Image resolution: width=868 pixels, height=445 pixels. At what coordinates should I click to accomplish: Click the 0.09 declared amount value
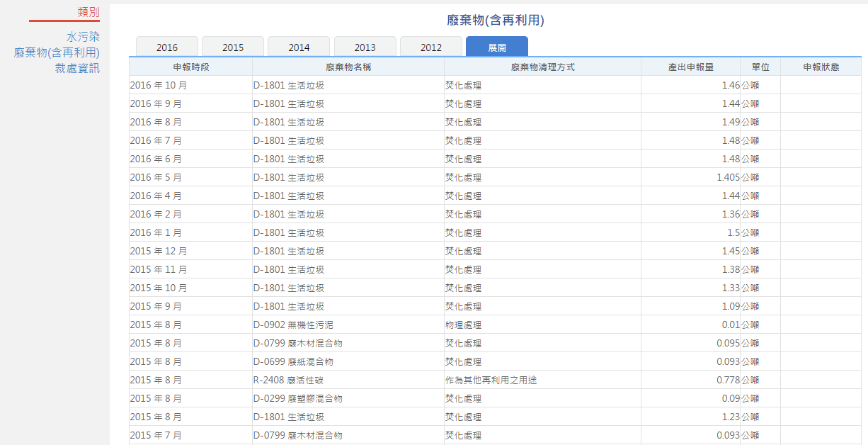[731, 398]
